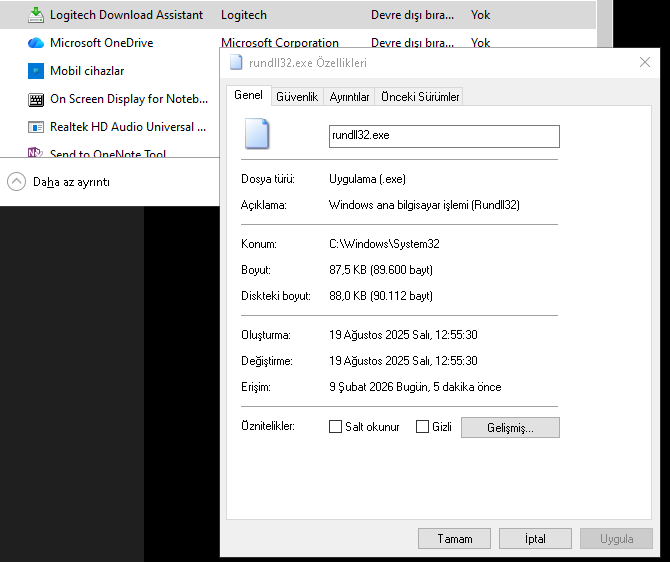The width and height of the screenshot is (670, 562).
Task: Select On Screen Display for Noteb... row
Action: pyautogui.click(x=129, y=99)
